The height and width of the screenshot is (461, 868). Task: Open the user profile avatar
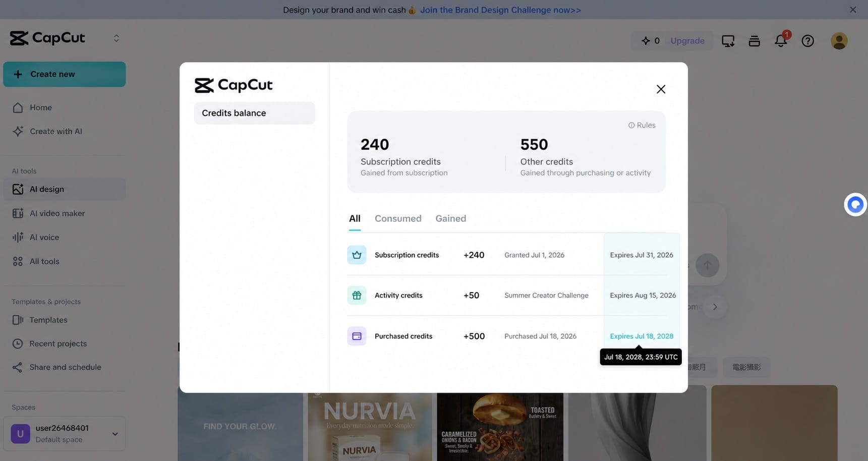(839, 41)
